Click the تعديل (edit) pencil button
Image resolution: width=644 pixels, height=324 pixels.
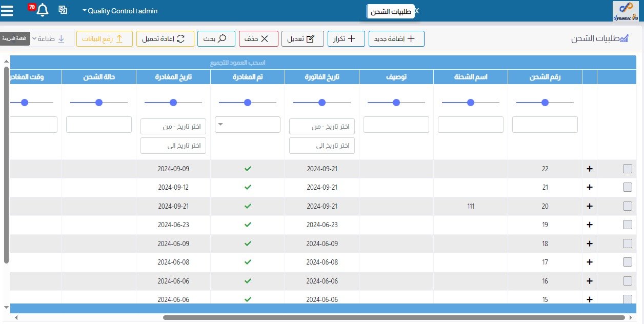(303, 39)
